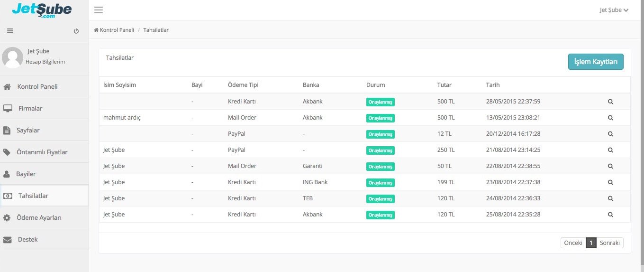The image size is (644, 272).
Task: Click the Ödeme Ayarları gear icon
Action: 7,218
